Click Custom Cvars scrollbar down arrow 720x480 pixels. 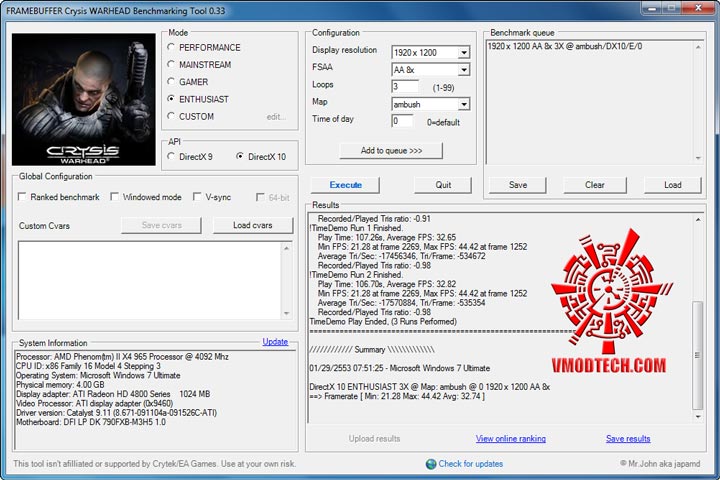(x=287, y=314)
